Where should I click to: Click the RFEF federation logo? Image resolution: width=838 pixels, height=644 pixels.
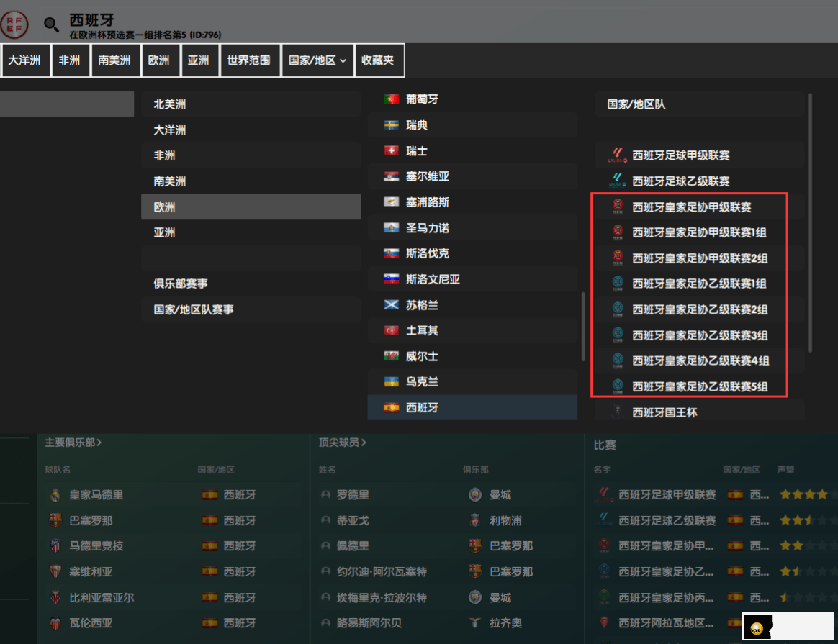[14, 24]
